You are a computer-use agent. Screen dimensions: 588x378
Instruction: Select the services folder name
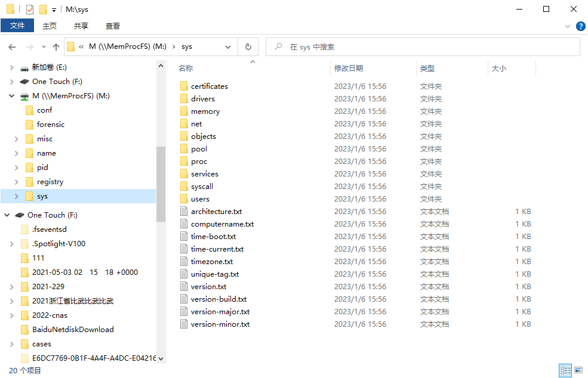[x=205, y=174]
